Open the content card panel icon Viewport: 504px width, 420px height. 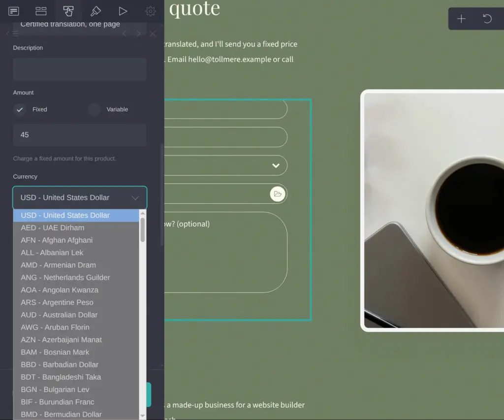pyautogui.click(x=13, y=11)
